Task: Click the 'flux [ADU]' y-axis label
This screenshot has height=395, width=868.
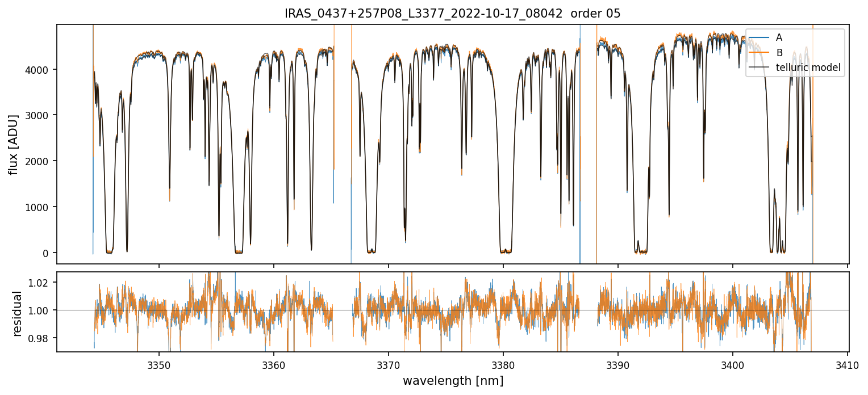Action: 12,144
